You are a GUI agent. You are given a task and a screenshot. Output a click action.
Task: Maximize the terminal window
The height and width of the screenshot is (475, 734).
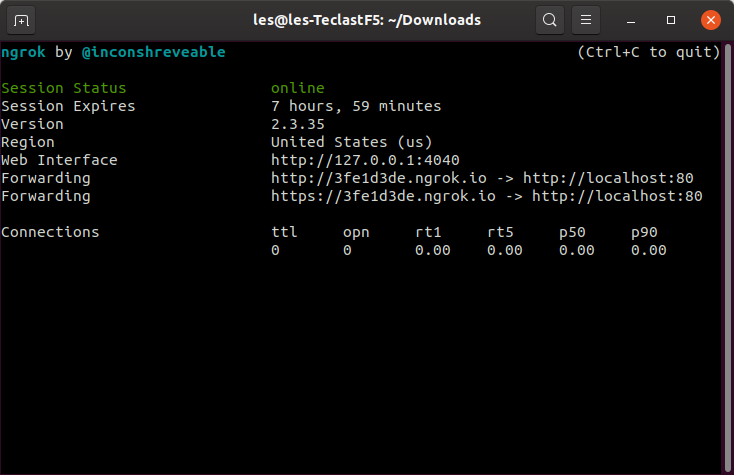coord(671,20)
